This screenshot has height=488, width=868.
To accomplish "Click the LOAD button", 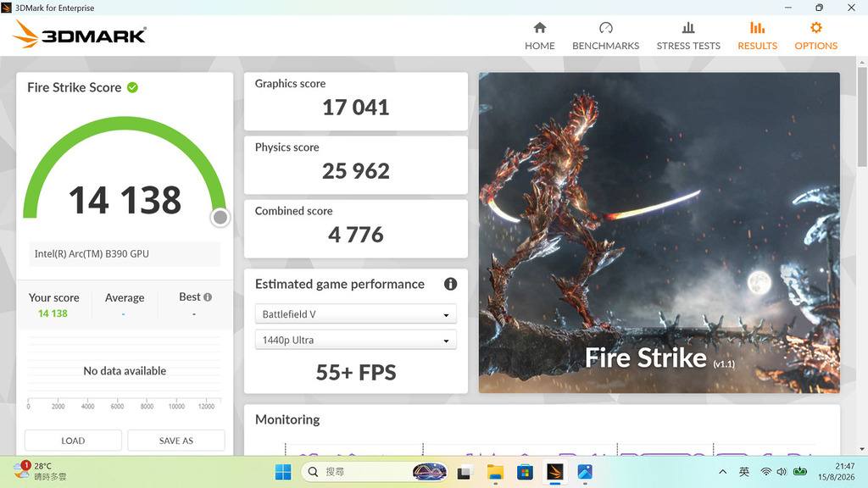I will click(x=73, y=441).
